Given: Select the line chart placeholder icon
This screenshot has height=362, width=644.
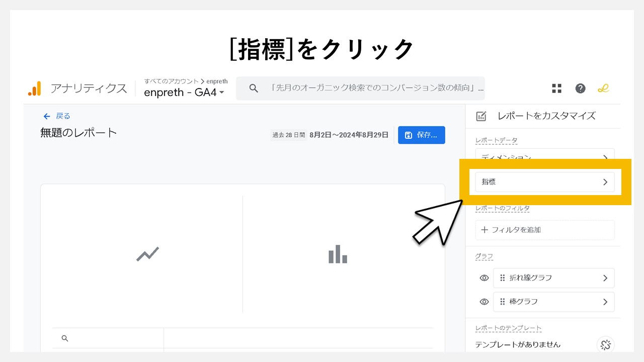Looking at the screenshot, I should pos(147,254).
